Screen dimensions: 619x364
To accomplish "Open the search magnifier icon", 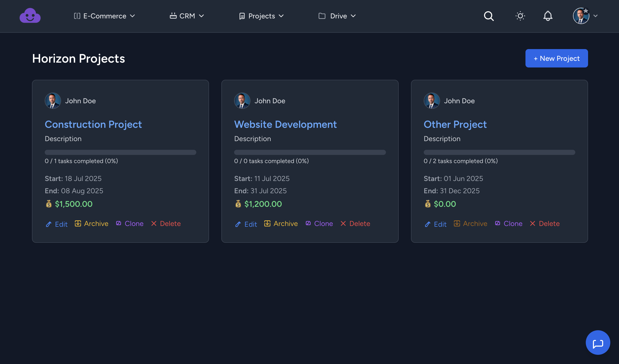I will coord(489,16).
